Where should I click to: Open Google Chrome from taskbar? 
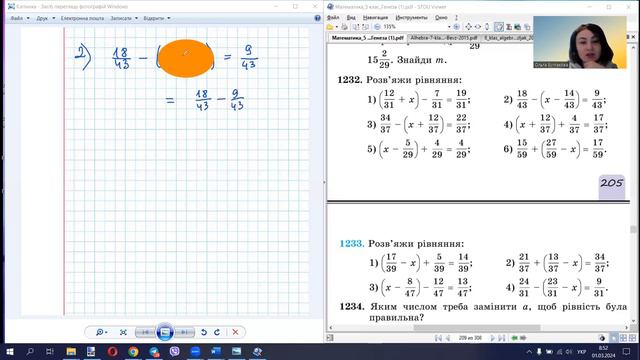133,351
